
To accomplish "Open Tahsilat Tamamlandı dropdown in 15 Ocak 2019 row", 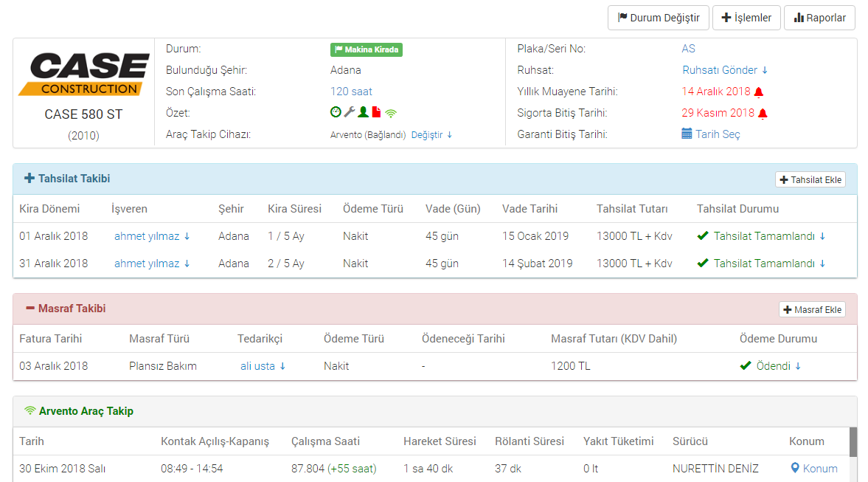I will (769, 236).
